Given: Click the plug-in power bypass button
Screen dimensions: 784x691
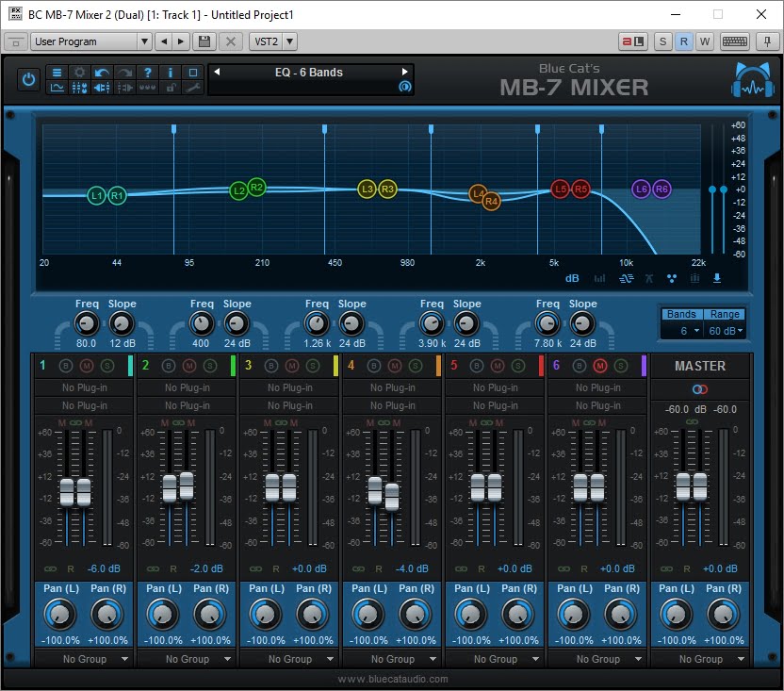Looking at the screenshot, I should (28, 80).
